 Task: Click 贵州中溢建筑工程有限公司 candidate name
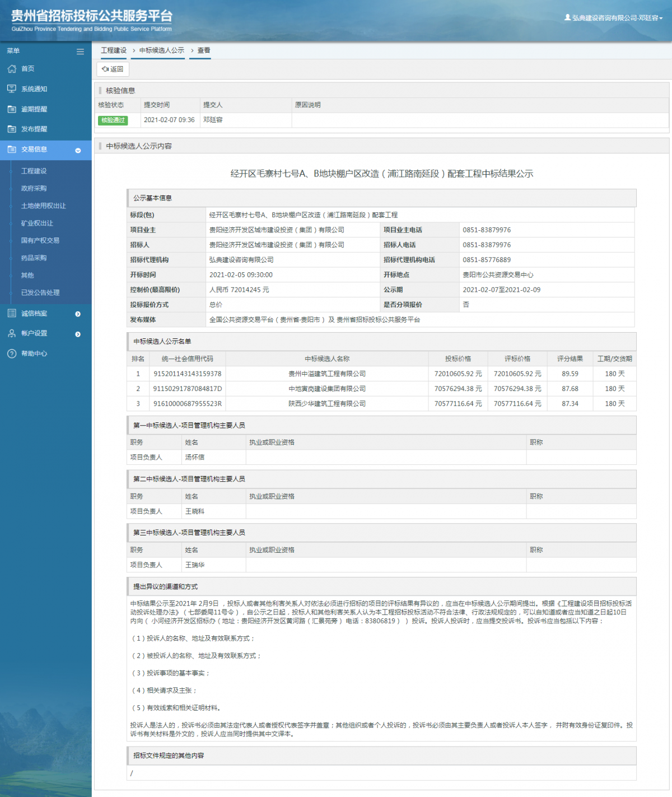[x=327, y=374]
